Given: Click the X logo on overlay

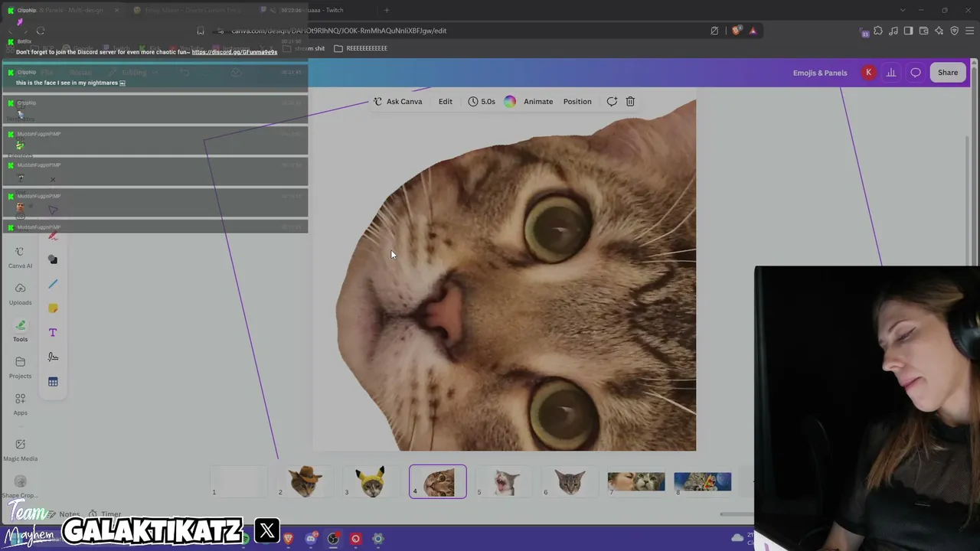Looking at the screenshot, I should (267, 530).
